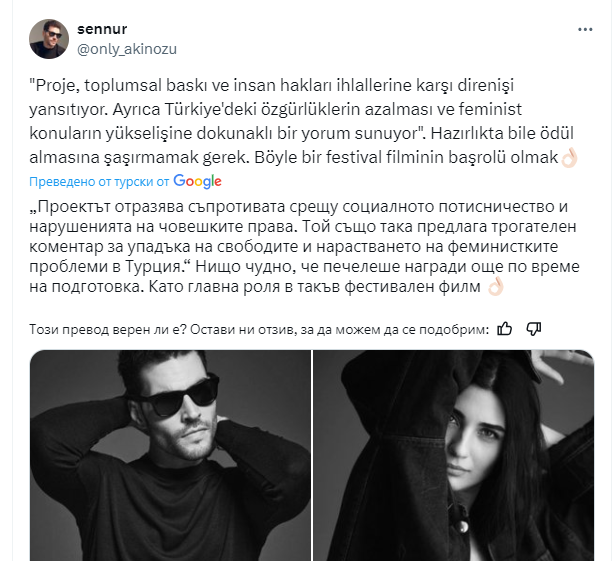Screen dimensions: 613x561
Task: Click 'Hazırlıkta bile ödül' in the tweet
Action: (502, 134)
